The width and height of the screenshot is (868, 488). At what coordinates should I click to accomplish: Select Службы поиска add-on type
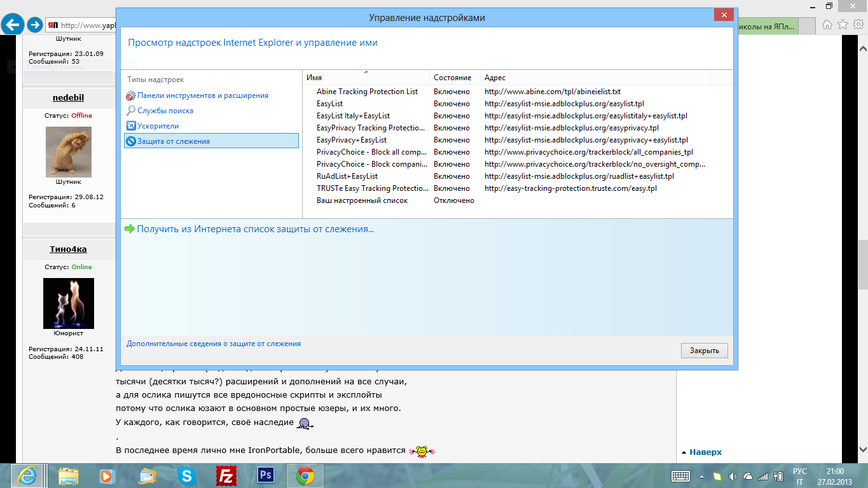(165, 111)
